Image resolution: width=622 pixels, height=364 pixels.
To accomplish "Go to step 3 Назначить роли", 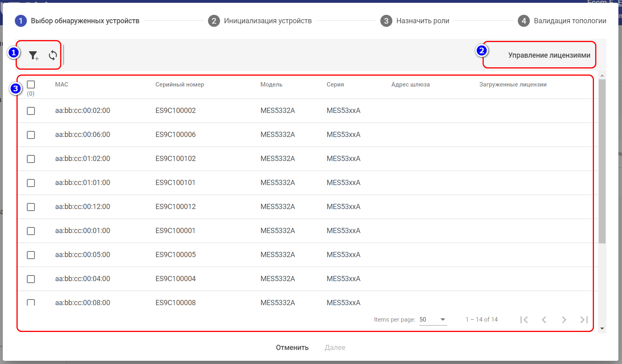I will [x=415, y=21].
